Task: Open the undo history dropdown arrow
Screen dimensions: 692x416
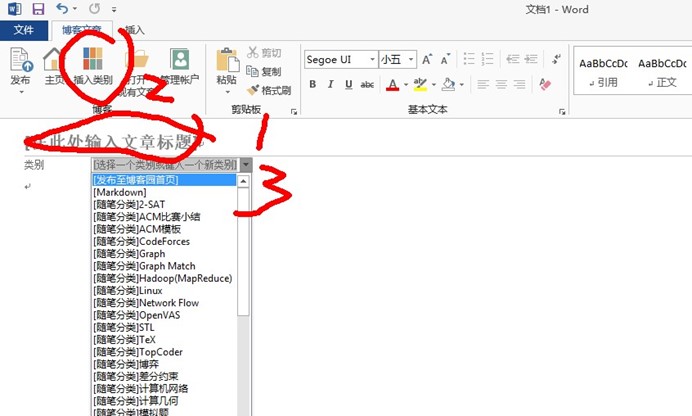Action: click(75, 9)
